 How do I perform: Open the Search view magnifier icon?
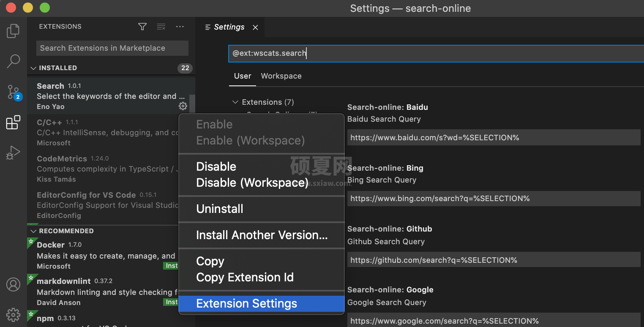tap(13, 61)
